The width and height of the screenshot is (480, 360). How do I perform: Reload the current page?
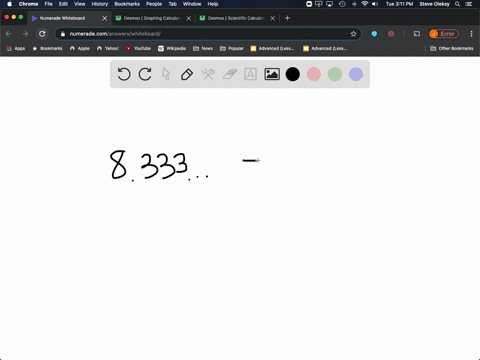point(42,34)
